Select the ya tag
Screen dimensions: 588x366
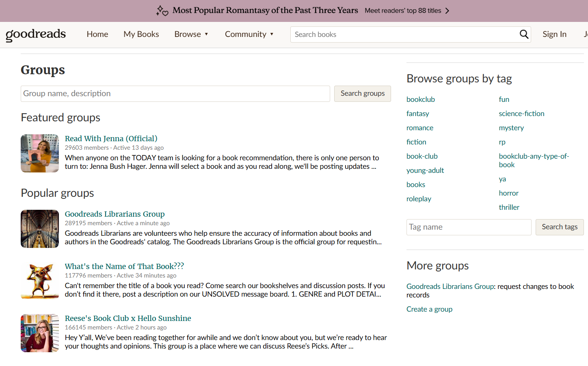click(502, 179)
